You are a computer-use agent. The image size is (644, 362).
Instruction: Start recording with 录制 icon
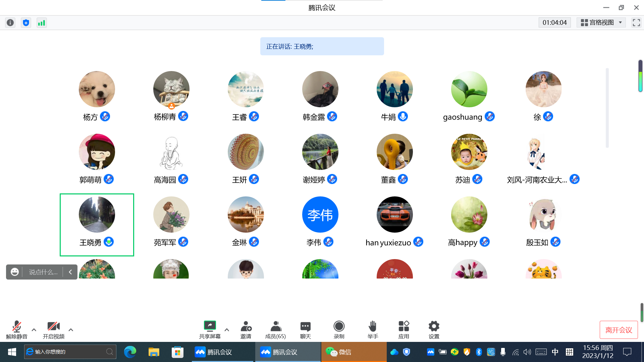tap(339, 329)
